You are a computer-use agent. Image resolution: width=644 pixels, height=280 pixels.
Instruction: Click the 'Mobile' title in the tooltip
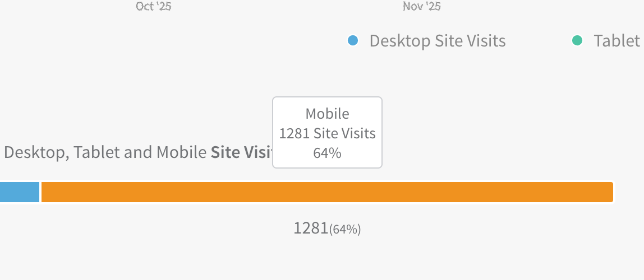pos(327,114)
